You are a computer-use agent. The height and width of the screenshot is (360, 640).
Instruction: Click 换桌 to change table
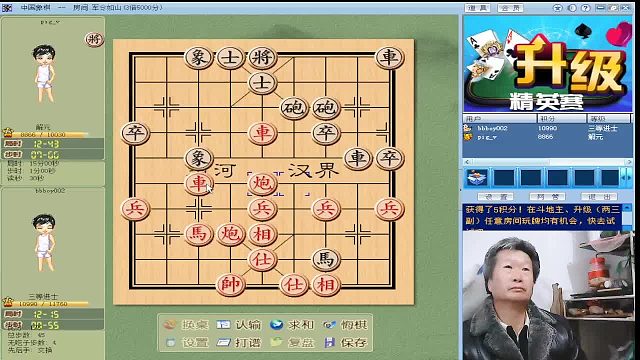tap(186, 325)
